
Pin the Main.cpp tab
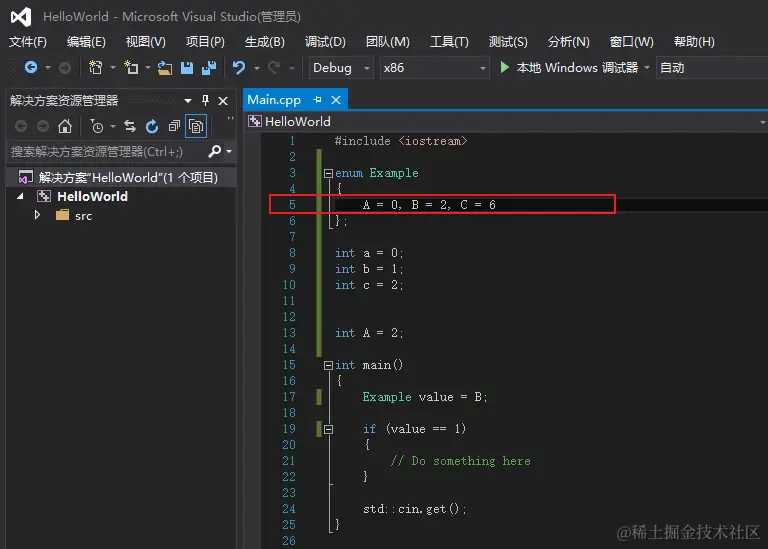coord(317,100)
